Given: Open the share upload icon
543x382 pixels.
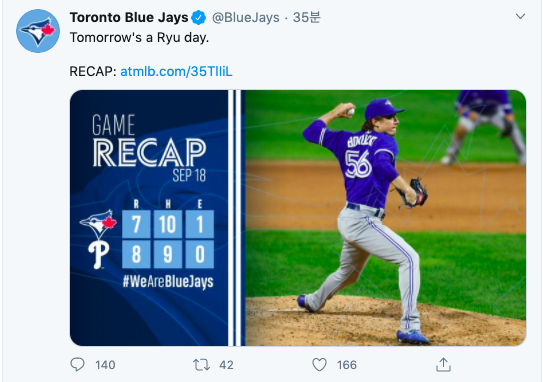Looking at the screenshot, I should (443, 364).
